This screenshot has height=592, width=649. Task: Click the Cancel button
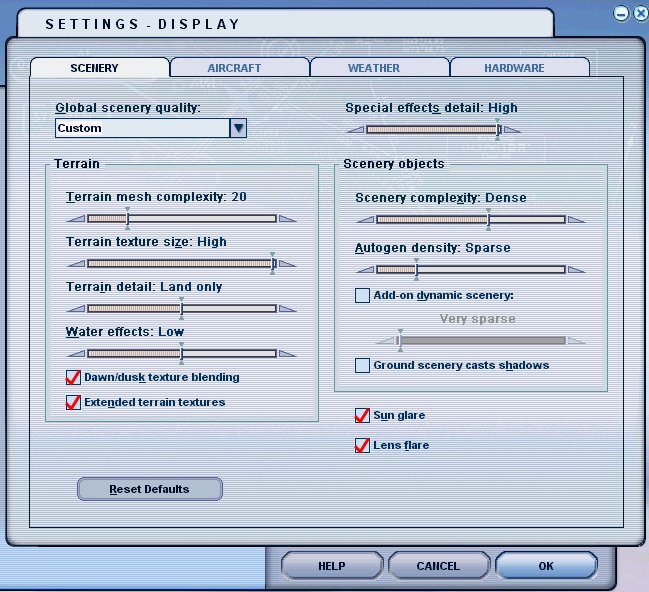click(438, 566)
